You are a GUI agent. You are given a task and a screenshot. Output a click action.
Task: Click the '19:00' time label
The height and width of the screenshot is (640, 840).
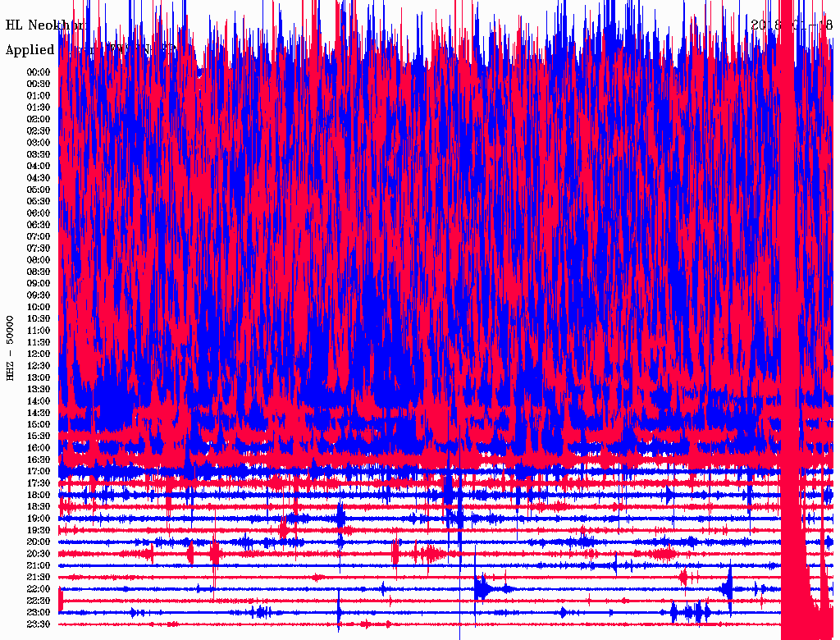[39, 519]
